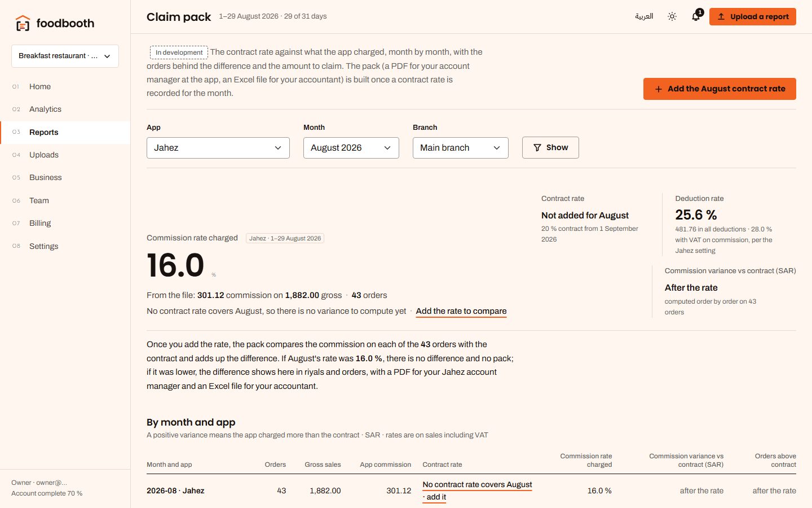Click the In development badge

click(179, 52)
